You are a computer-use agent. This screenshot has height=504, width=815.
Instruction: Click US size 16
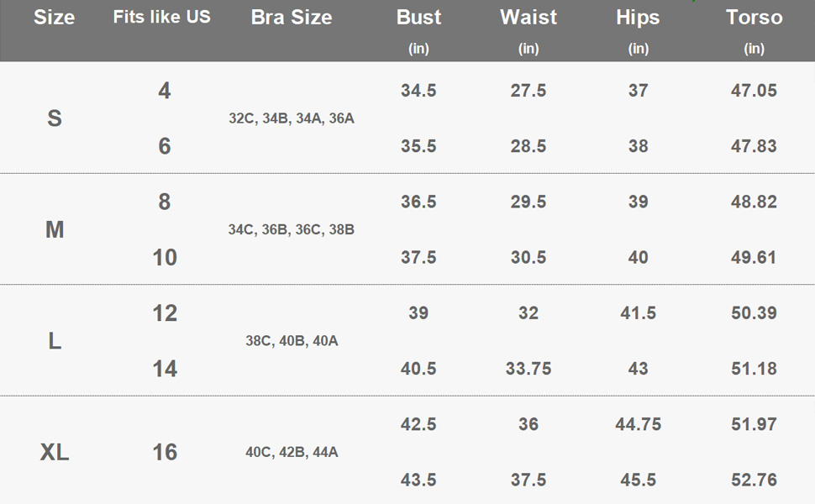[165, 453]
